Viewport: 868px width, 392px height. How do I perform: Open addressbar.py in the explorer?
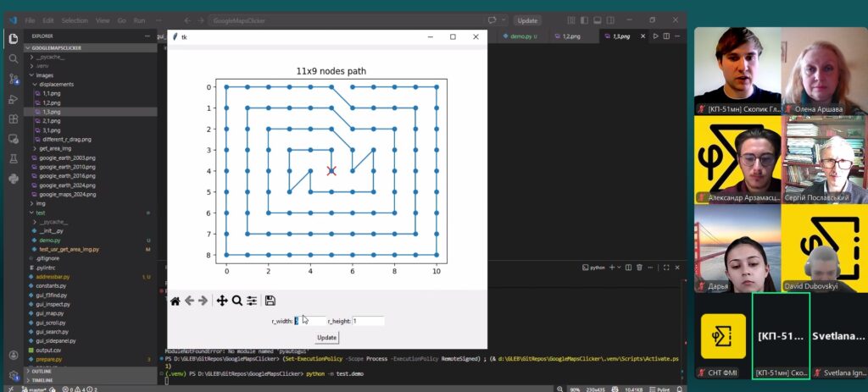[53, 277]
